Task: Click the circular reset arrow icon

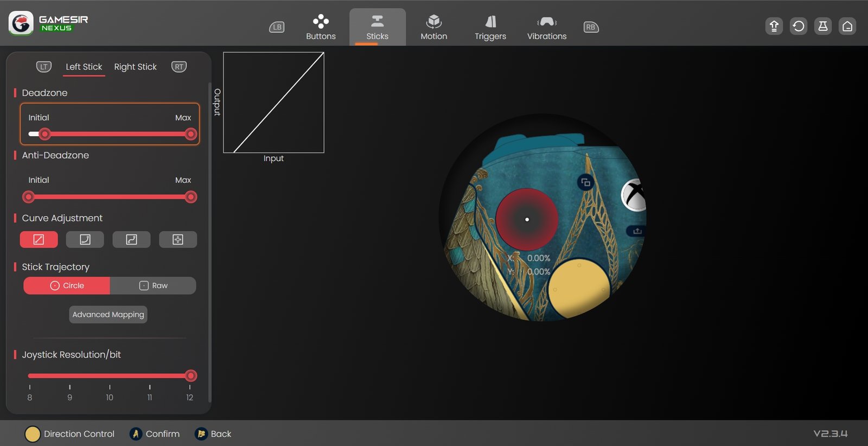Action: [799, 26]
